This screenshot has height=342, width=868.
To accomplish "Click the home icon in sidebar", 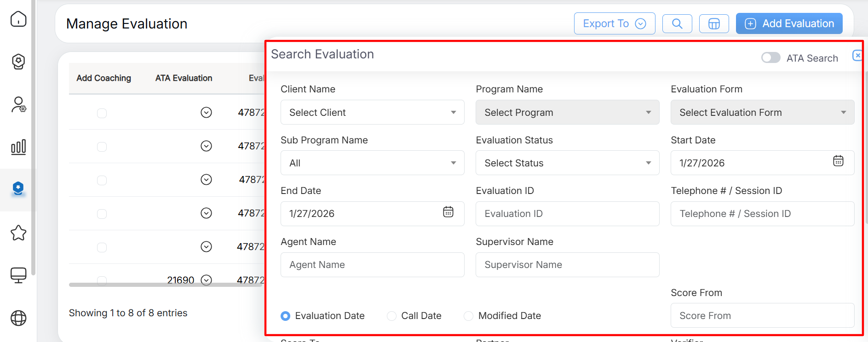I will (18, 19).
